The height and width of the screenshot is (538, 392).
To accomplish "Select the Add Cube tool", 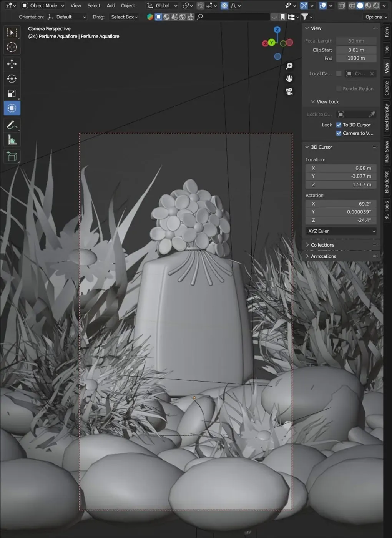I will pos(12,156).
